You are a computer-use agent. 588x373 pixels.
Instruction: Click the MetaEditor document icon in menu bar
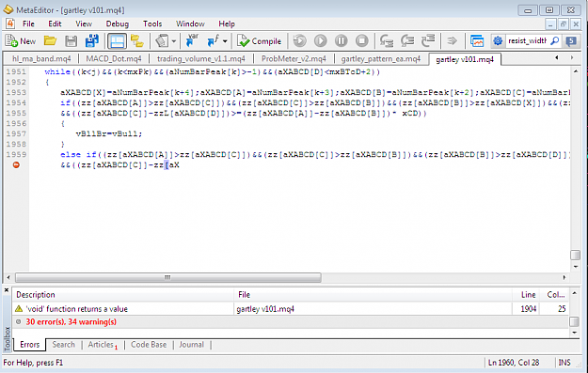[10, 23]
